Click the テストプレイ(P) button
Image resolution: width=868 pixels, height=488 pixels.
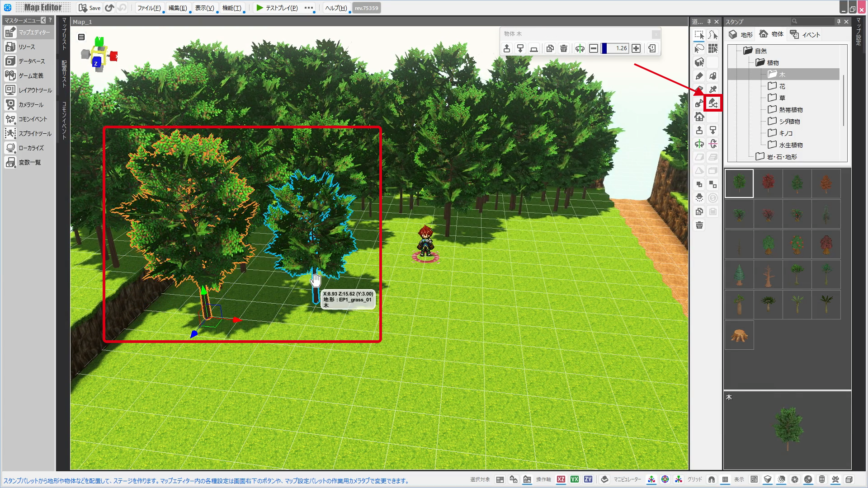coord(277,8)
